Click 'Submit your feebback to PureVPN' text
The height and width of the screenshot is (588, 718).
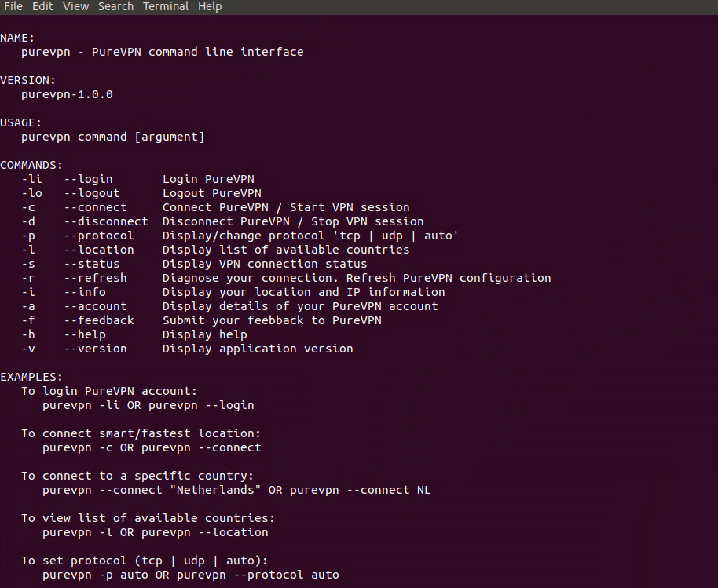click(x=272, y=320)
